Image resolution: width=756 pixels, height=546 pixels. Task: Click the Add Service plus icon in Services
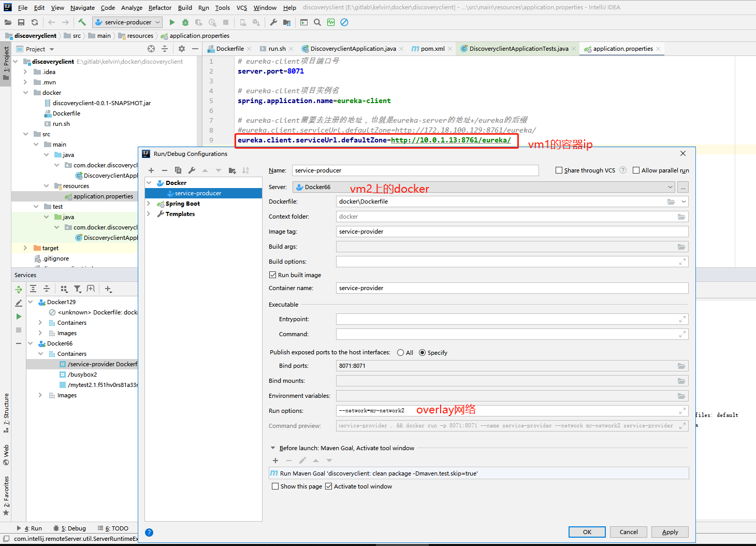108,289
